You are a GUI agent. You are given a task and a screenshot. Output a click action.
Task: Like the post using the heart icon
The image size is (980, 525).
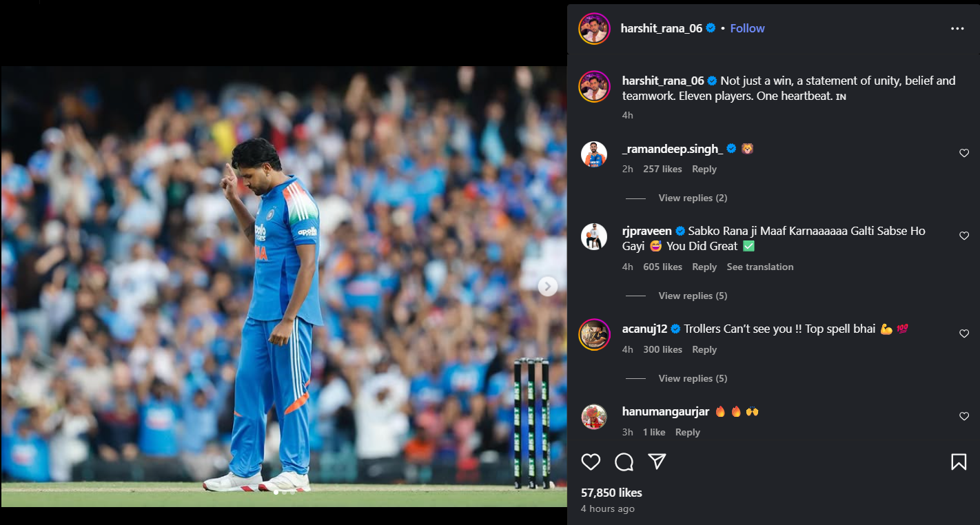click(x=591, y=462)
